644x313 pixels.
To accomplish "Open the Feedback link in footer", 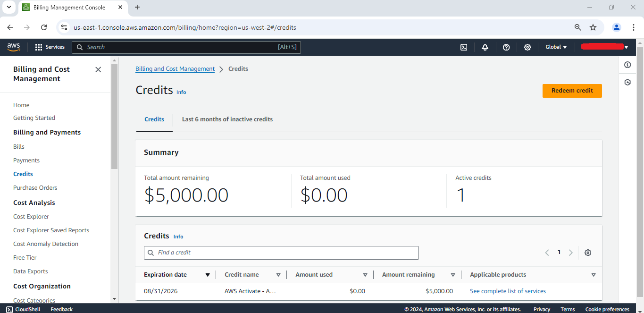I will pos(61,309).
